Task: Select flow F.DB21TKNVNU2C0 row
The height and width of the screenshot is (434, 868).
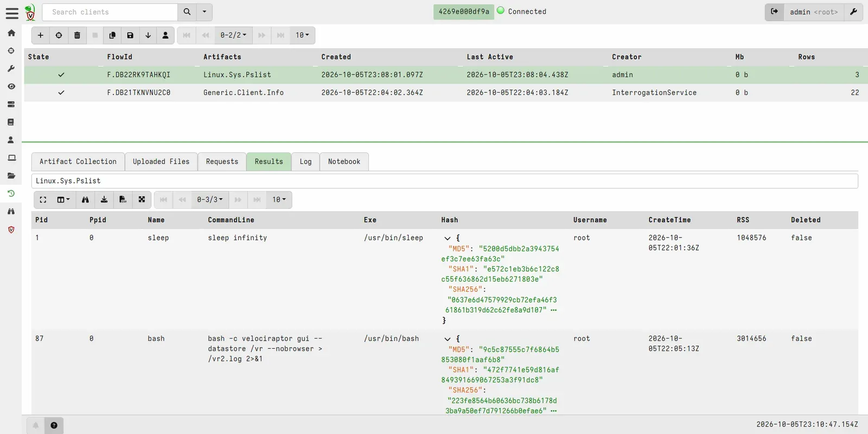Action: (x=446, y=93)
